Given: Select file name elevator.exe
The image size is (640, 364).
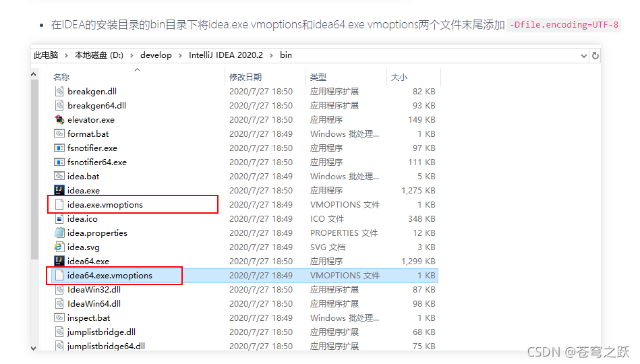Looking at the screenshot, I should point(90,119).
